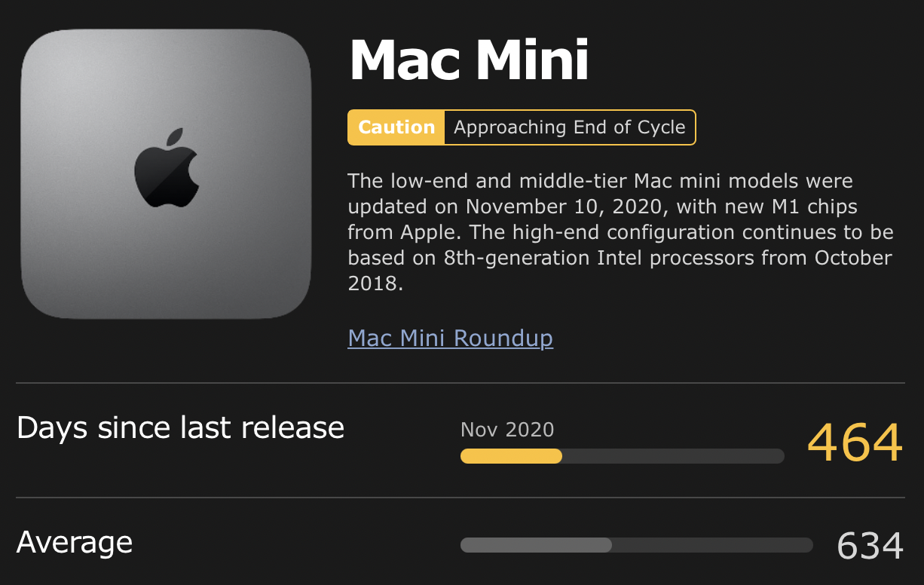Click the unfilled track of the days-since-release bar
Image resolution: width=924 pixels, height=585 pixels.
coord(672,456)
